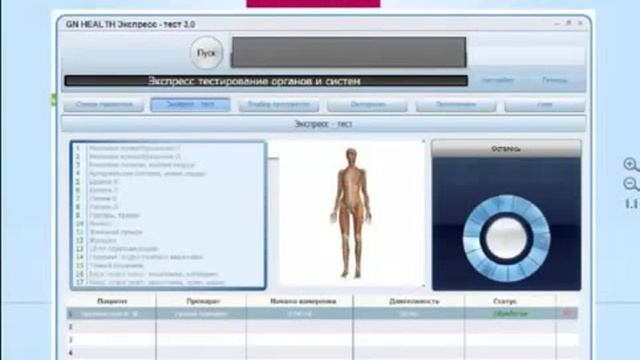Click the Пациент column header
The width and height of the screenshot is (640, 360).
coord(112,301)
